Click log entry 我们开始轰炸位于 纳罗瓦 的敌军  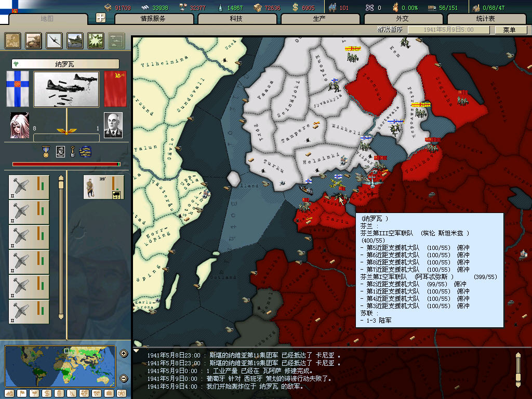(255, 387)
